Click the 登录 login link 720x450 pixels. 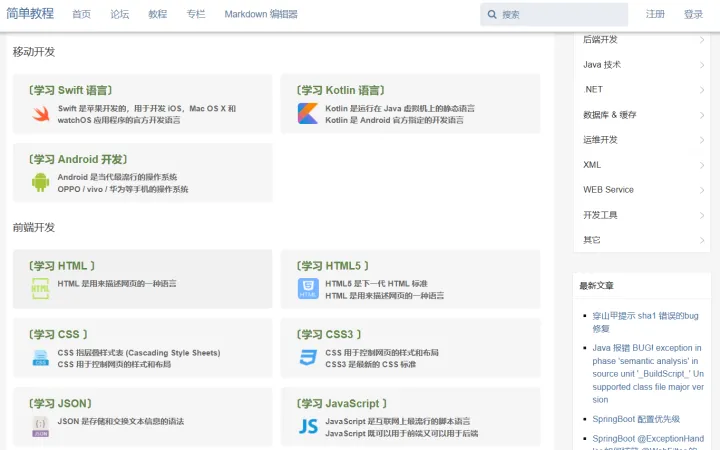[x=693, y=14]
